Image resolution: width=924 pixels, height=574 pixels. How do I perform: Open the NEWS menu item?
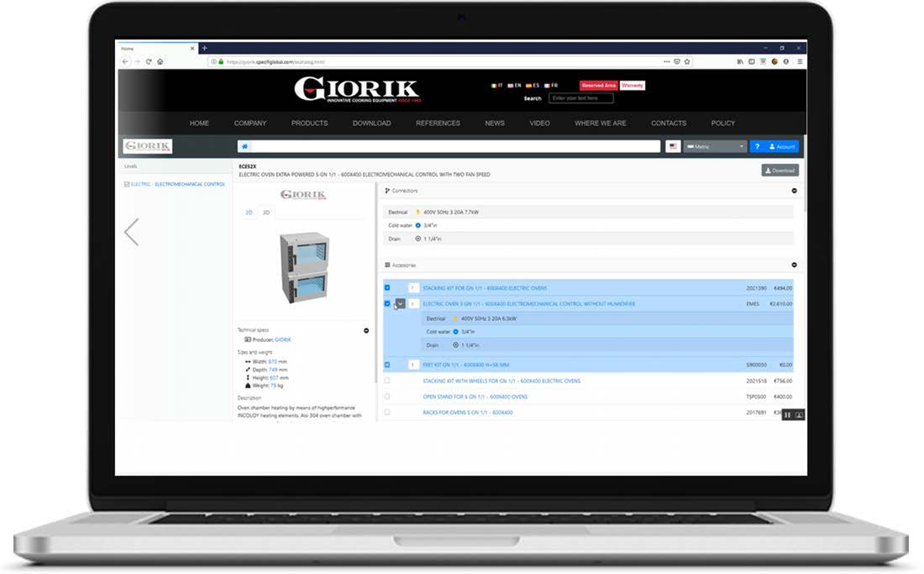point(495,124)
